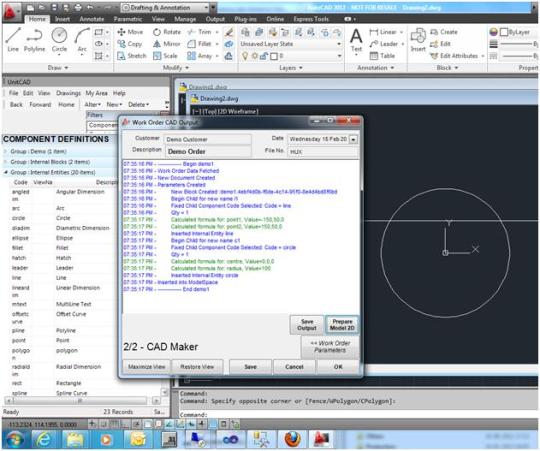Viewport: 540px width, 451px height.
Task: Click the Linear dimension tool
Action: (383, 32)
